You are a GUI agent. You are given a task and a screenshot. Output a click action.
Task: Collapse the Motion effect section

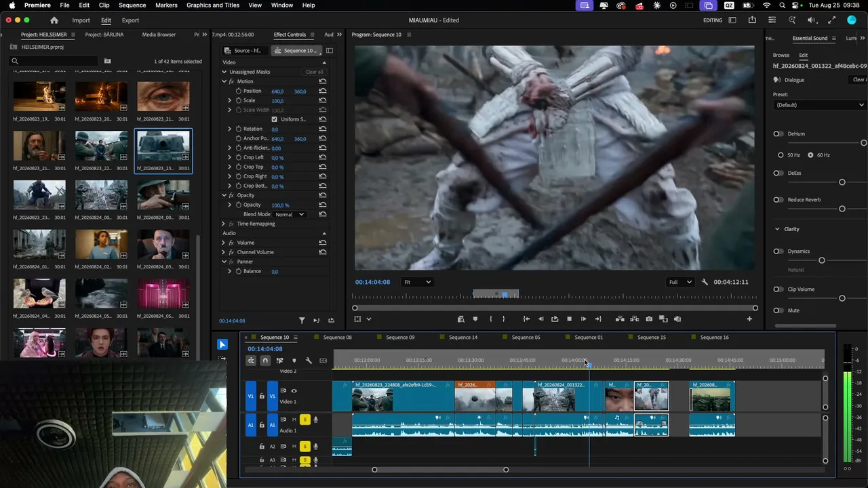[x=224, y=81]
